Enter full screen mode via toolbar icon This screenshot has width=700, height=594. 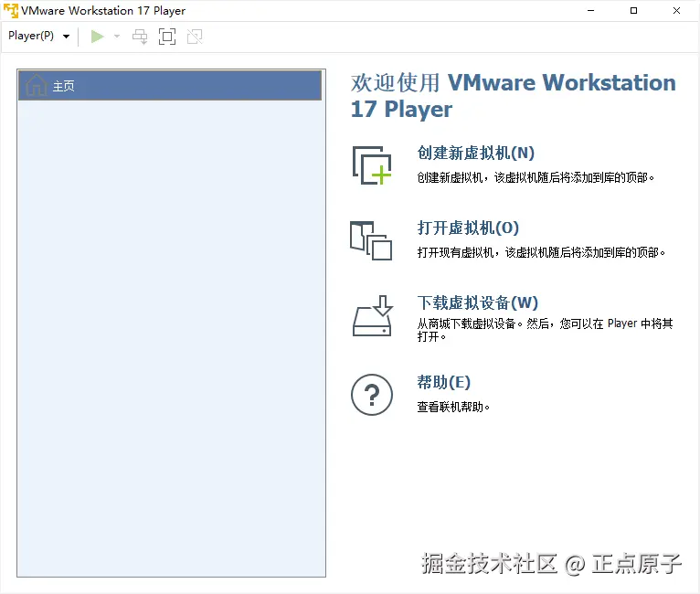click(167, 37)
